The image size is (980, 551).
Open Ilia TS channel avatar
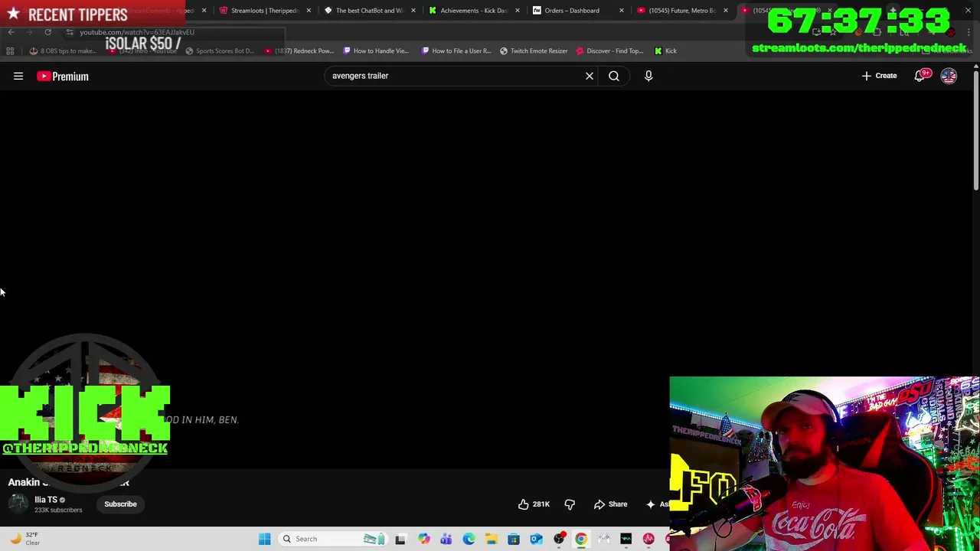(x=18, y=504)
